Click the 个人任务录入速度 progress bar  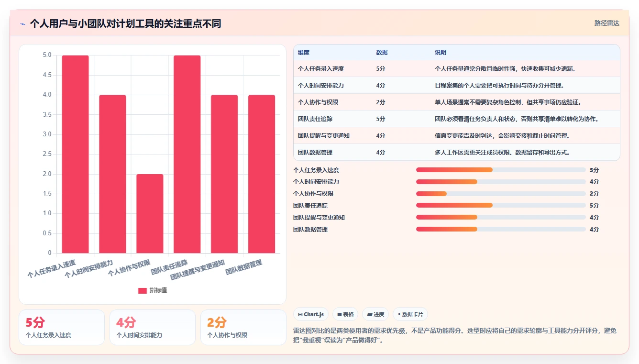[501, 170]
